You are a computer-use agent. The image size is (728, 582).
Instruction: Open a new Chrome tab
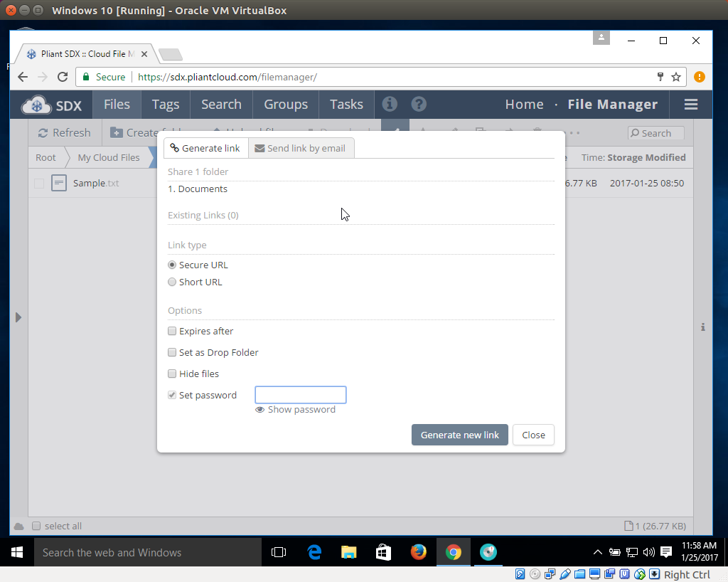pos(171,55)
